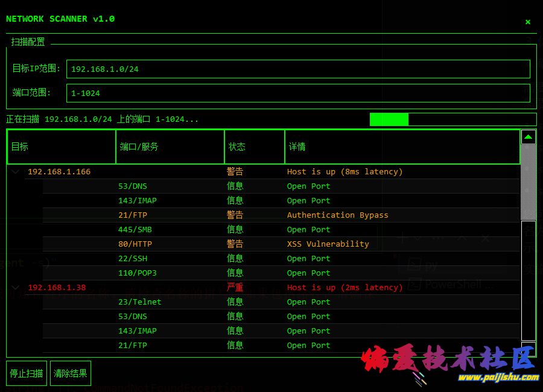Image resolution: width=543 pixels, height=392 pixels.
Task: Focus the 端口范围 input field
Action: click(298, 93)
